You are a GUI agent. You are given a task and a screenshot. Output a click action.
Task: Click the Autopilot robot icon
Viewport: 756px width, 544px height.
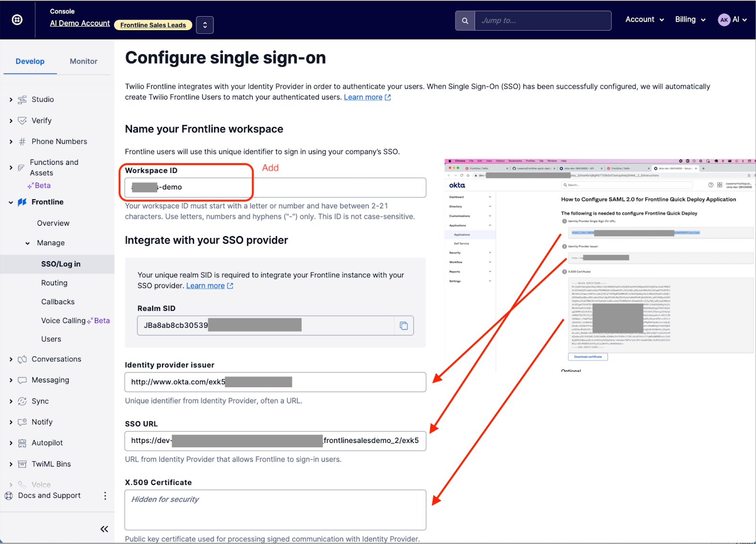point(22,443)
